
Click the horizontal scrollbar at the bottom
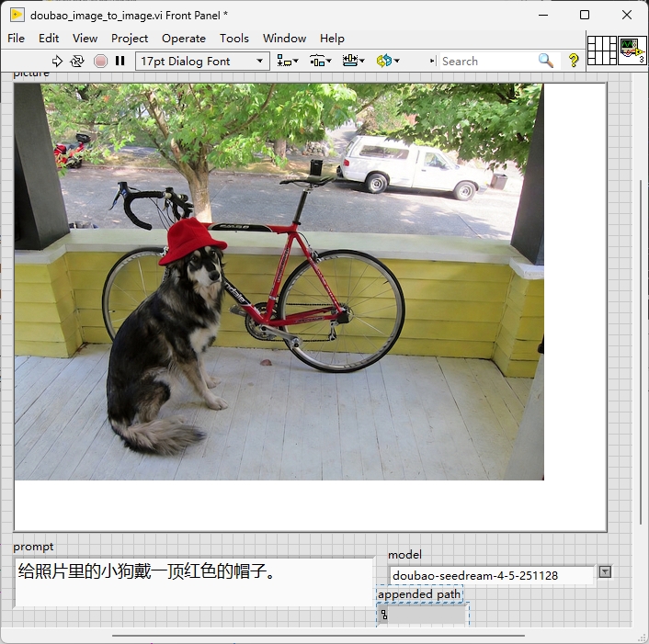(318, 635)
